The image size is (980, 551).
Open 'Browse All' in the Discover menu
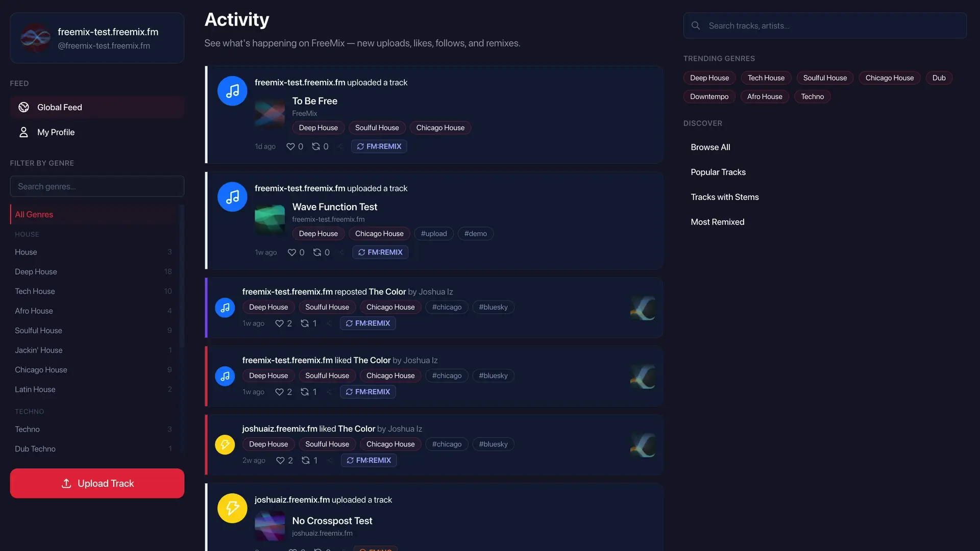point(710,147)
